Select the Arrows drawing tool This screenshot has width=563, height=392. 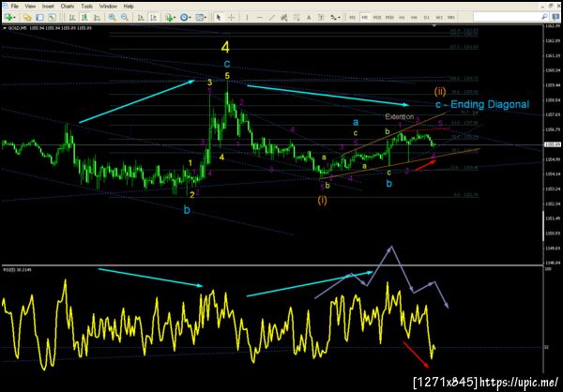tap(333, 17)
